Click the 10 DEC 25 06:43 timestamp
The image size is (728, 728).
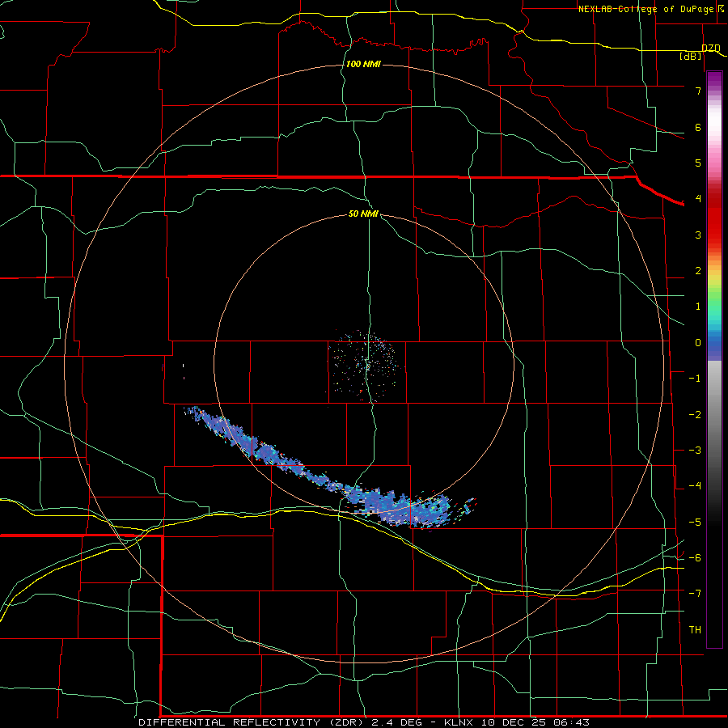pos(535,722)
